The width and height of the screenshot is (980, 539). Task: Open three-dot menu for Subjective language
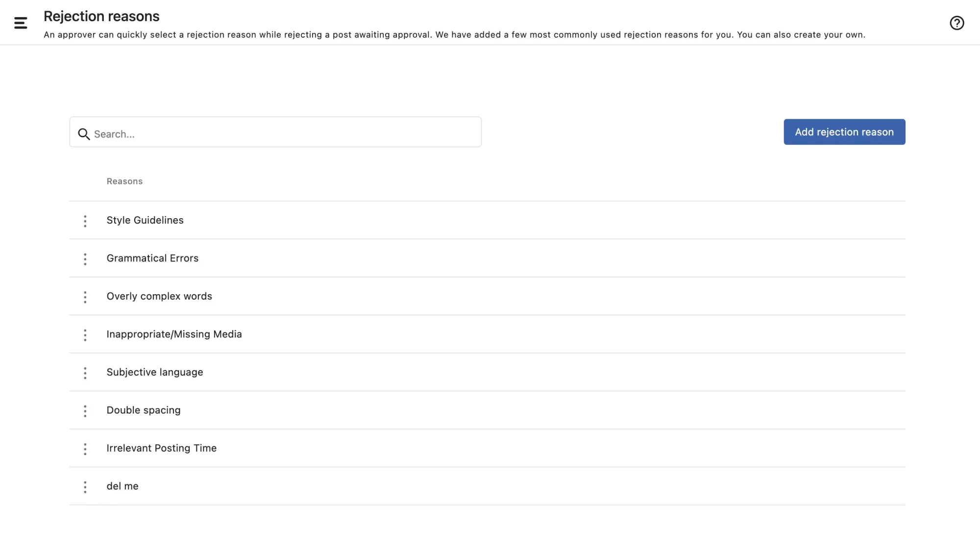pyautogui.click(x=85, y=373)
